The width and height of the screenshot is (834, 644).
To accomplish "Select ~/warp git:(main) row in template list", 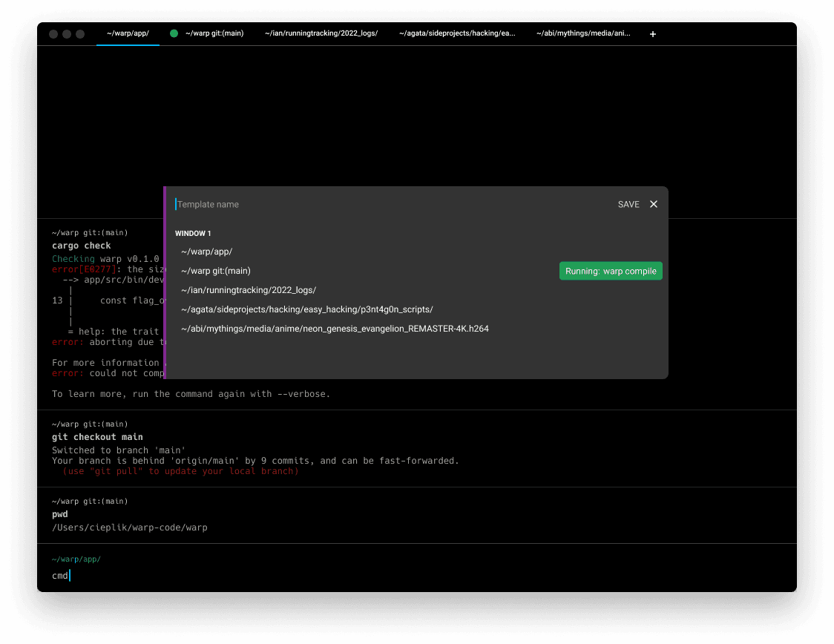I will [x=216, y=271].
